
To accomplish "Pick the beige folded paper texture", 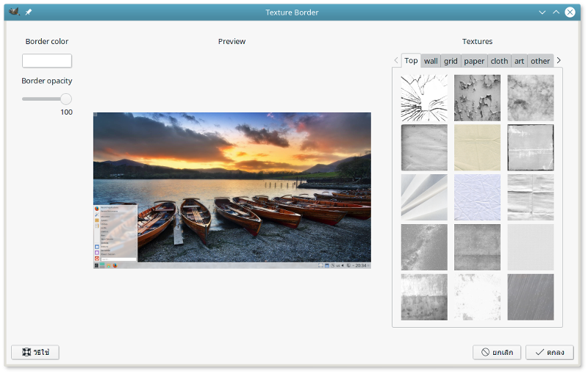I will point(477,147).
